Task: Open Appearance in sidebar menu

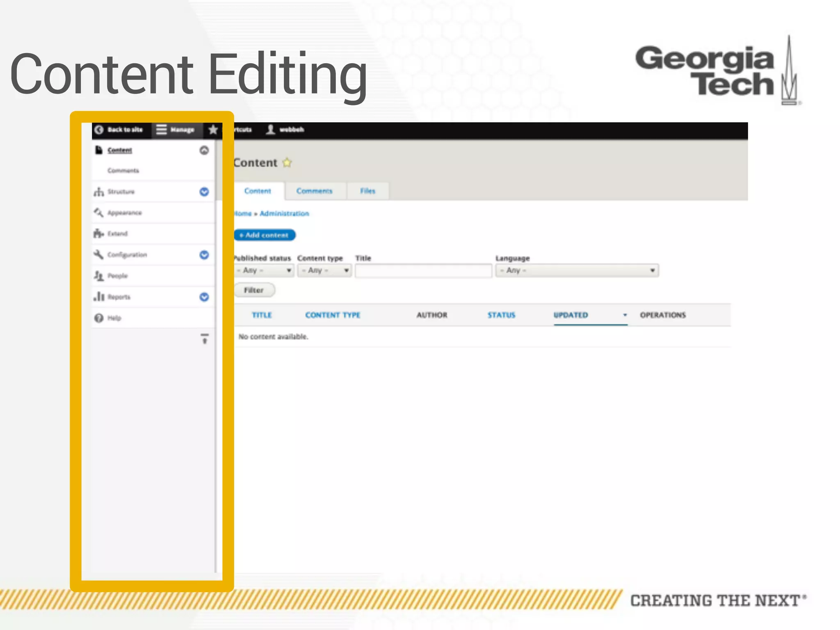Action: pyautogui.click(x=125, y=213)
